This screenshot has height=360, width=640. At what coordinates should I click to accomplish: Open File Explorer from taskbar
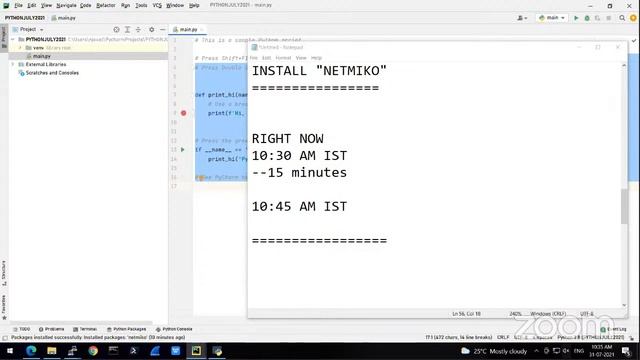pos(52,351)
